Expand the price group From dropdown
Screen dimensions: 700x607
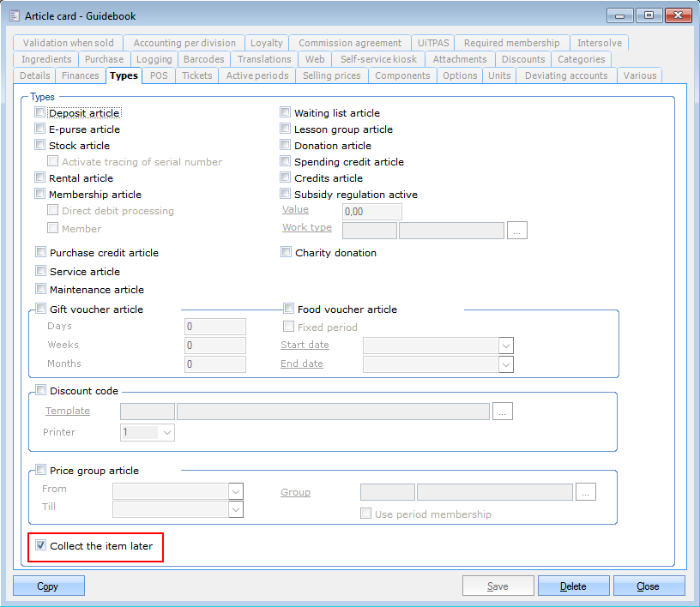235,491
